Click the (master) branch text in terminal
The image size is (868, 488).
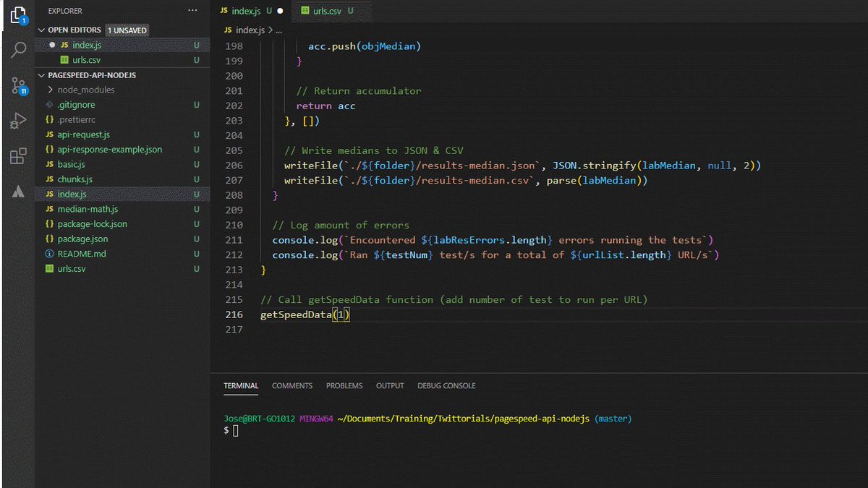click(x=613, y=419)
